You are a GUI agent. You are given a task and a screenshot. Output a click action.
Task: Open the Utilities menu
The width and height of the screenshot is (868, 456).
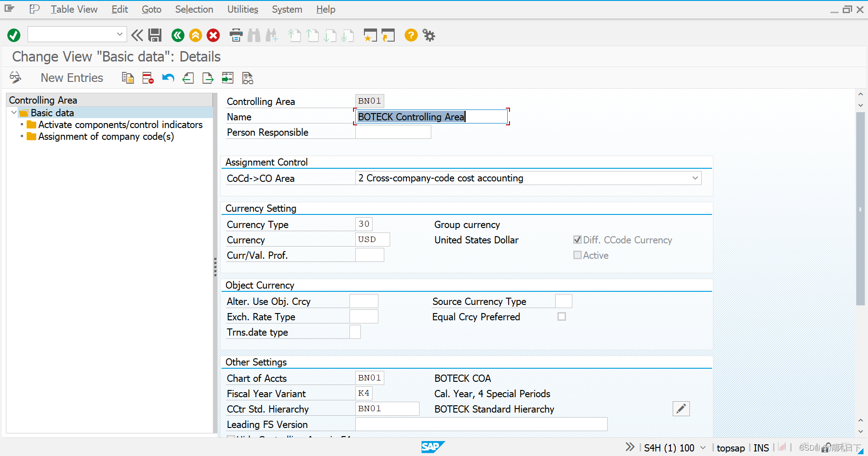click(x=243, y=9)
